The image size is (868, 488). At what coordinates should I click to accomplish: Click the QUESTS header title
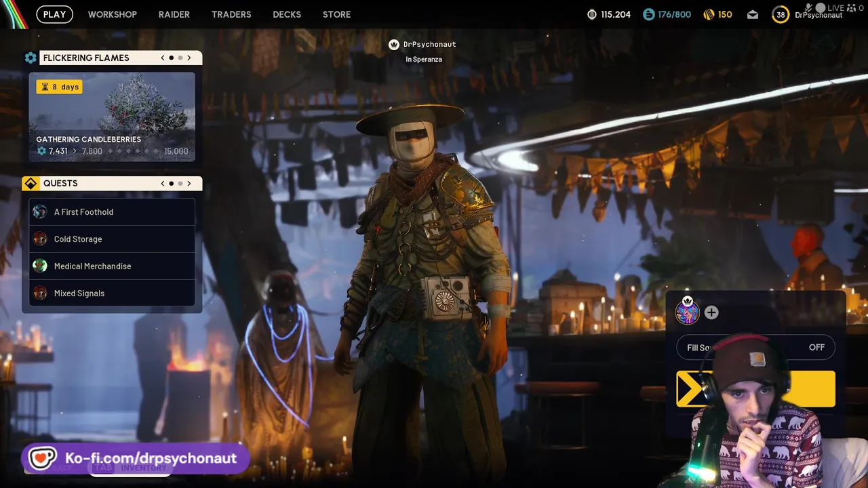[60, 183]
